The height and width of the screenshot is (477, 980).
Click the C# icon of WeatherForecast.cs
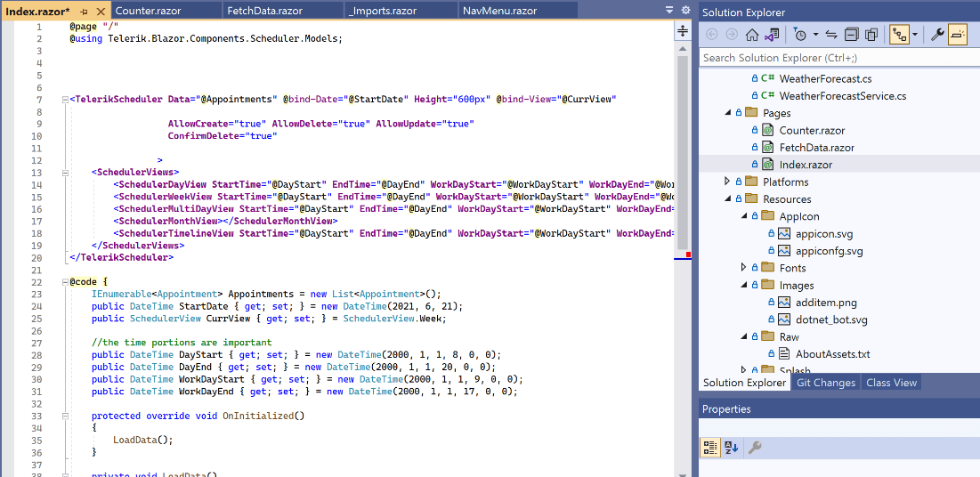[768, 79]
